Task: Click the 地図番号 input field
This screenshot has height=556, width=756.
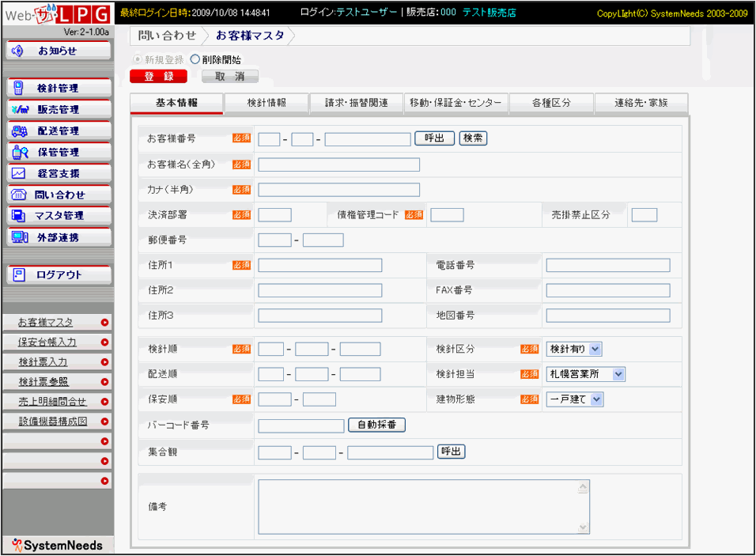Action: pos(608,316)
